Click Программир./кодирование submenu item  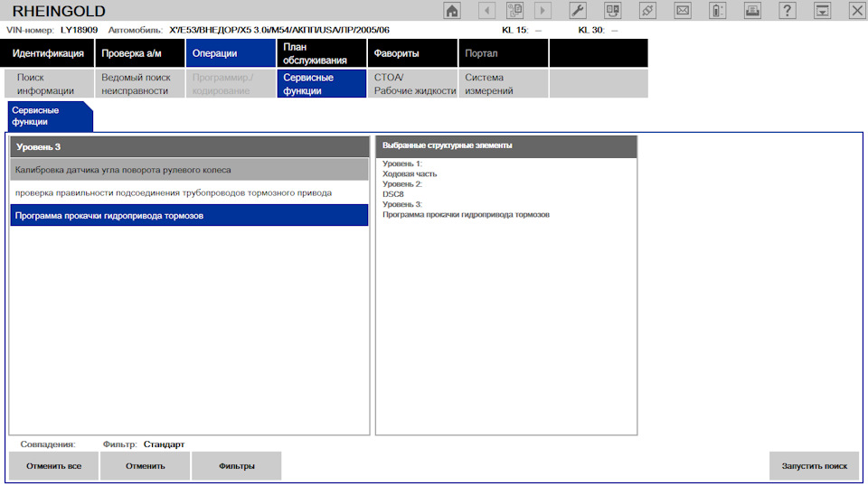[x=231, y=83]
